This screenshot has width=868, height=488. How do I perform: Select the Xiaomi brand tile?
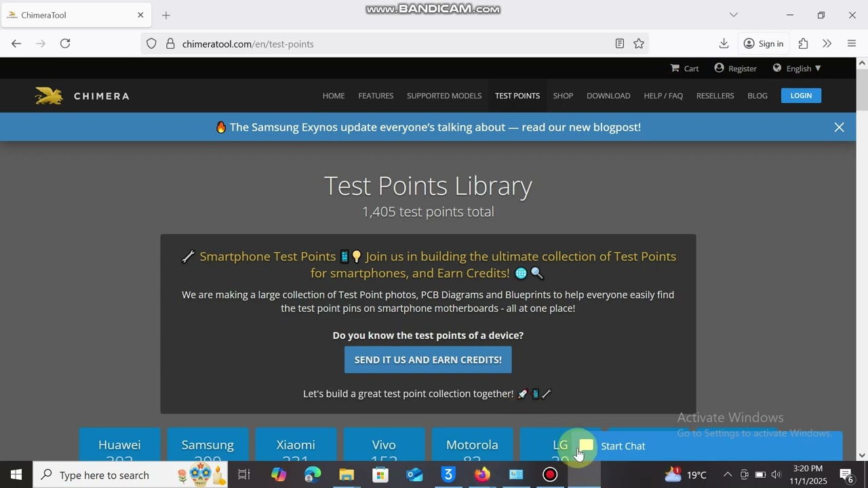(296, 445)
